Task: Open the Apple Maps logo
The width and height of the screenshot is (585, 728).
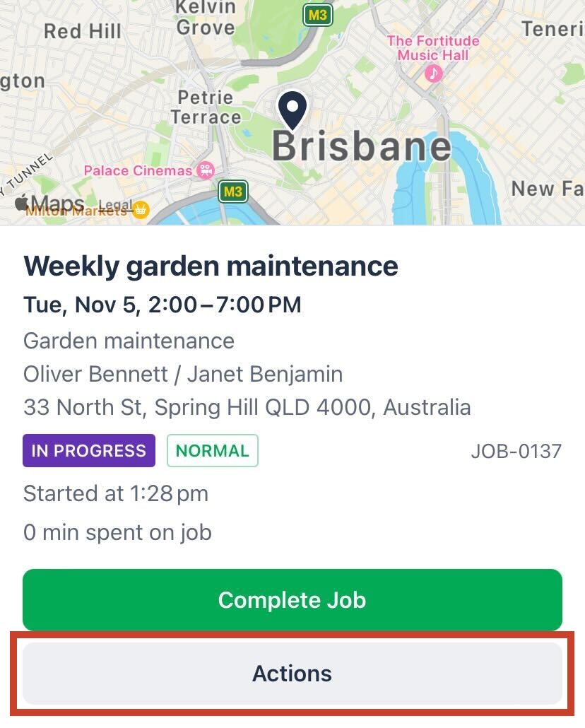Action: pos(49,204)
